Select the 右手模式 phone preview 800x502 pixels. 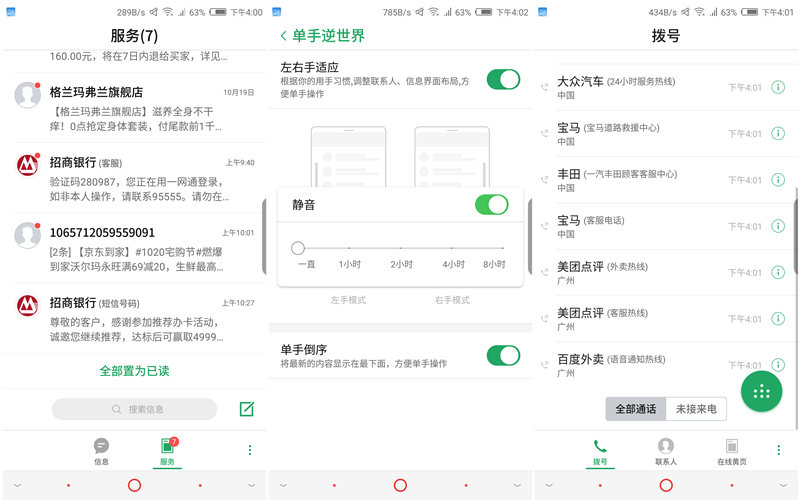[x=452, y=157]
